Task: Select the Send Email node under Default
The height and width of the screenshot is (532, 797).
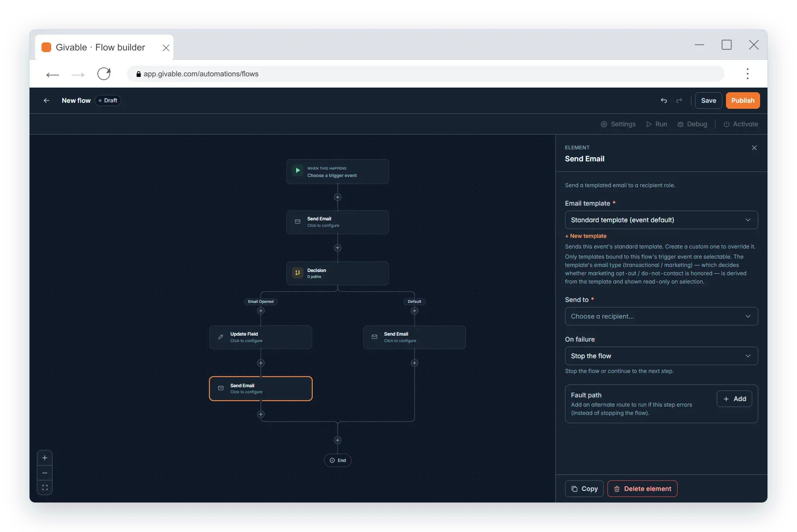Action: point(414,337)
